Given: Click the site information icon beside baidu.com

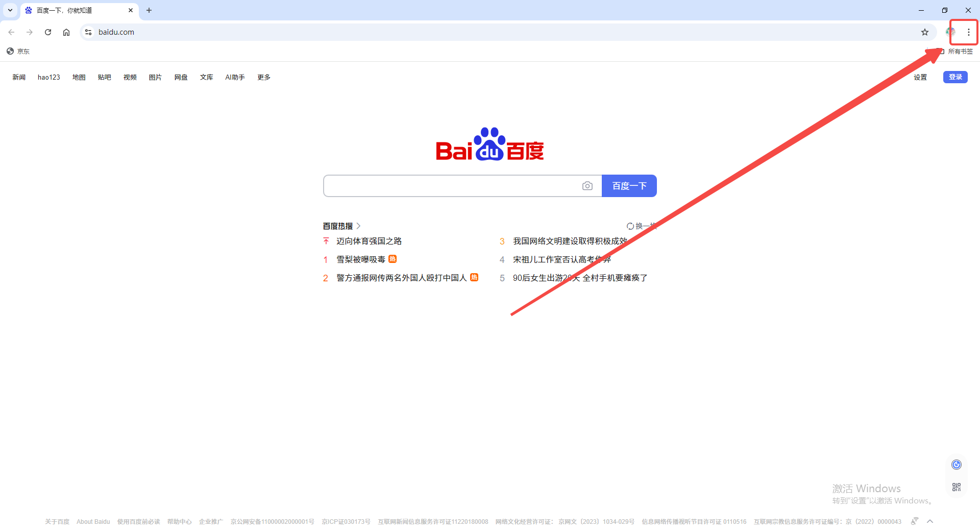Looking at the screenshot, I should [x=88, y=32].
